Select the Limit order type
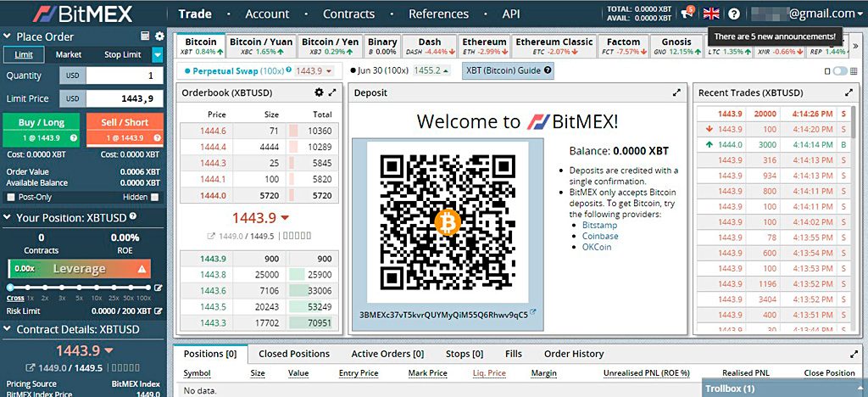 point(23,54)
